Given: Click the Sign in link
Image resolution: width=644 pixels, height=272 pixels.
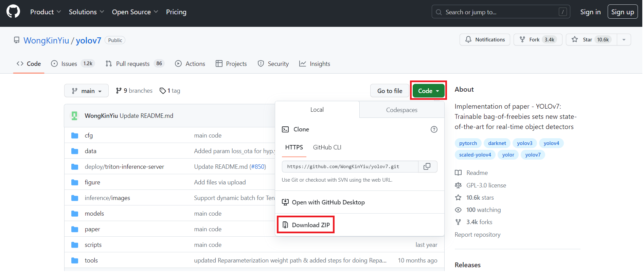Looking at the screenshot, I should coord(590,12).
